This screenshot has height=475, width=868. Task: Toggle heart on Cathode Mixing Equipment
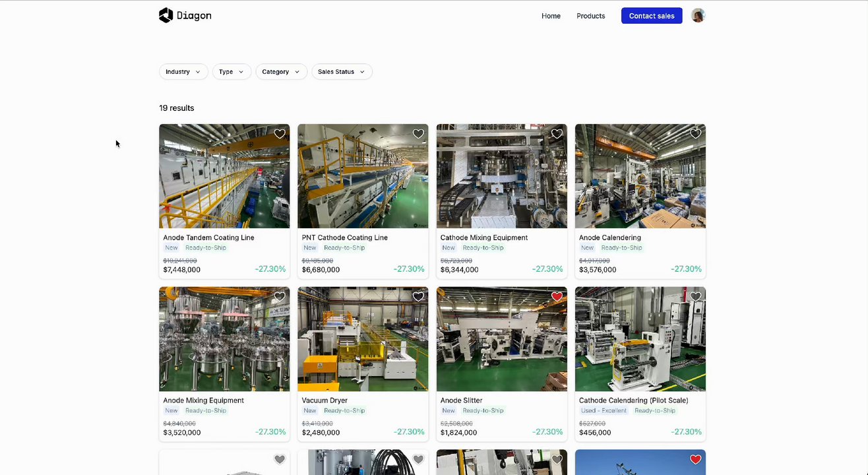(x=557, y=134)
